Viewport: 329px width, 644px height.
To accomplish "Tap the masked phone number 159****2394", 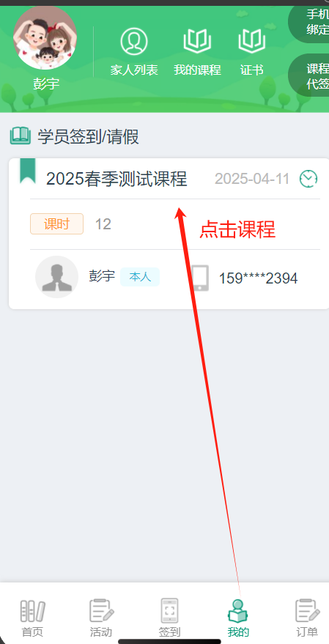I will [x=258, y=278].
